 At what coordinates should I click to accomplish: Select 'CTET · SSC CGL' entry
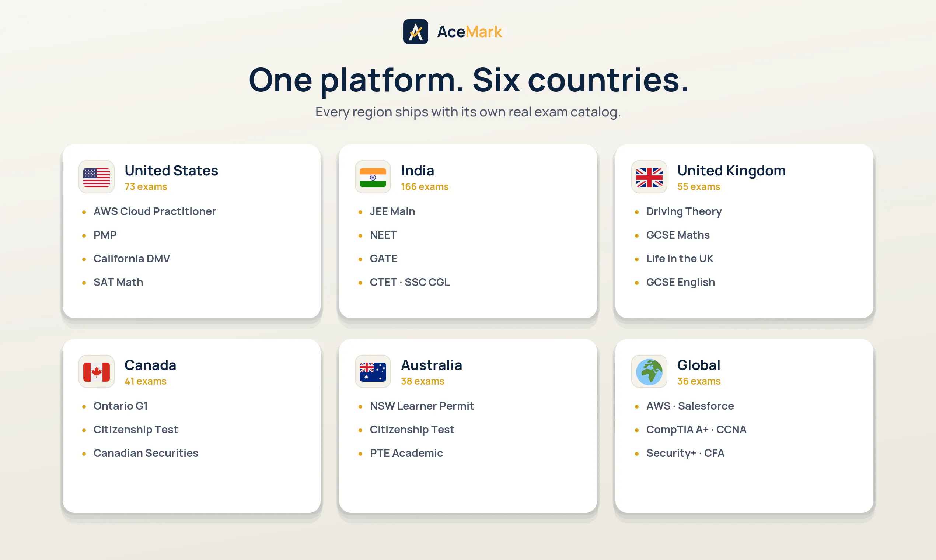click(x=409, y=282)
